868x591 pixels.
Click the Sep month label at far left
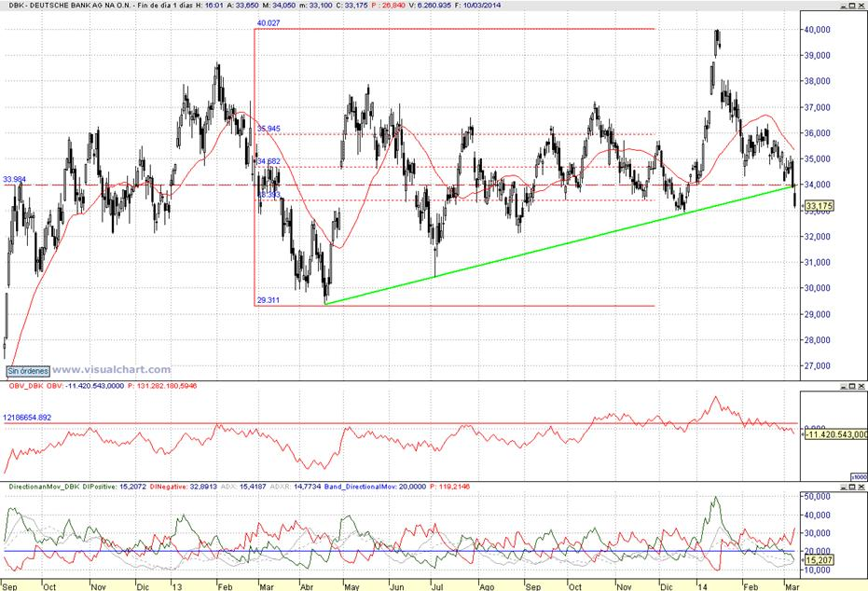pyautogui.click(x=9, y=586)
